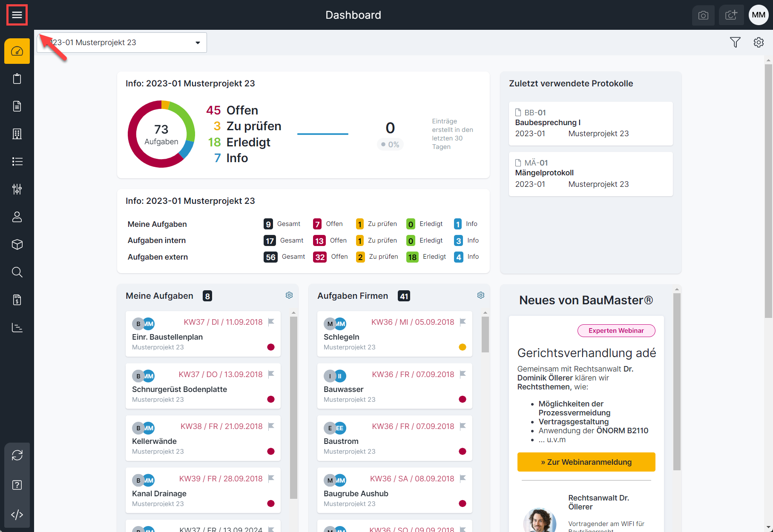Click the add photo icon in top bar
Viewport: 773px width, 532px height.
pyautogui.click(x=731, y=15)
